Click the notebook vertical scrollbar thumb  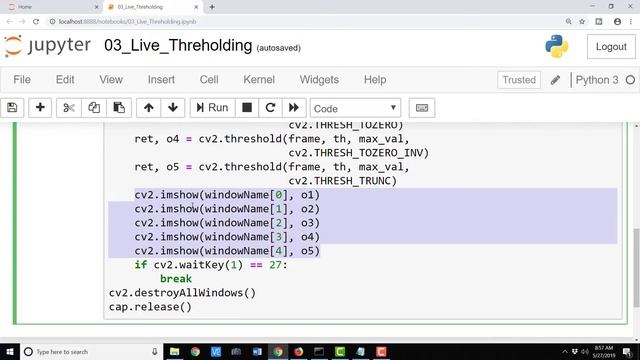[x=636, y=267]
